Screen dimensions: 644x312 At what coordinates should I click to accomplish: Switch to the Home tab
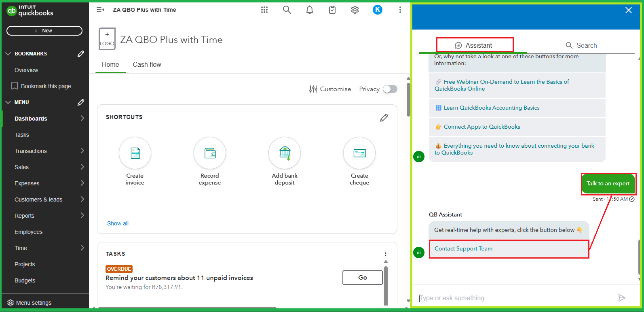point(110,64)
